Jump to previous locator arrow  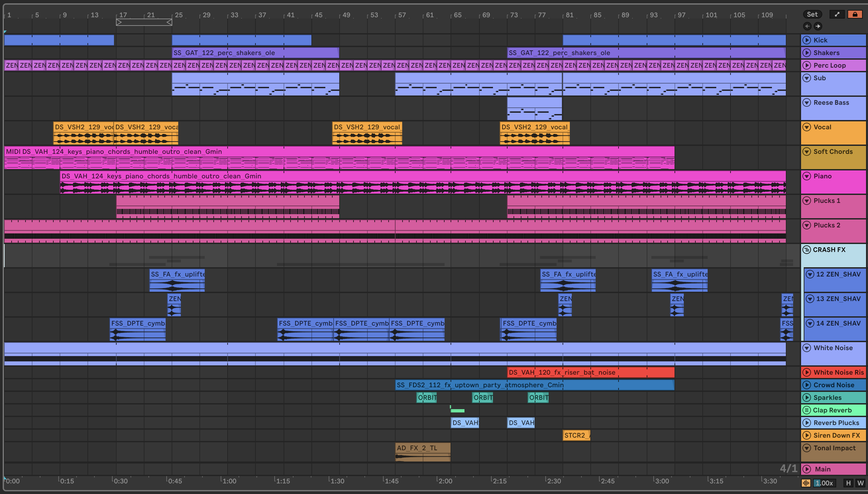807,26
